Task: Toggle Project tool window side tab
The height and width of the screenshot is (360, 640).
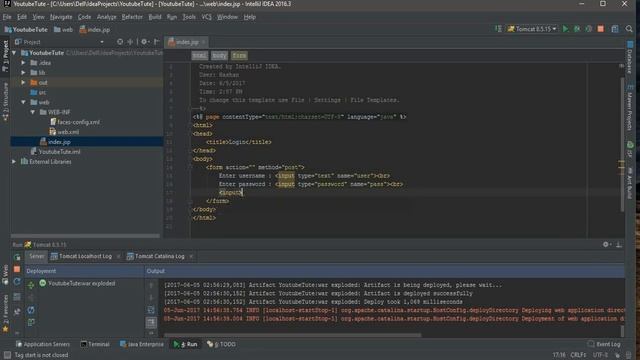Action: pos(5,56)
